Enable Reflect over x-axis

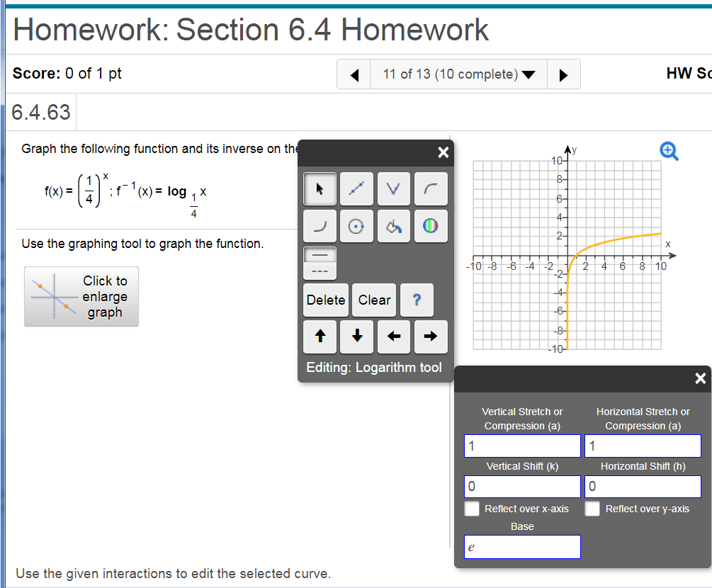(x=472, y=509)
